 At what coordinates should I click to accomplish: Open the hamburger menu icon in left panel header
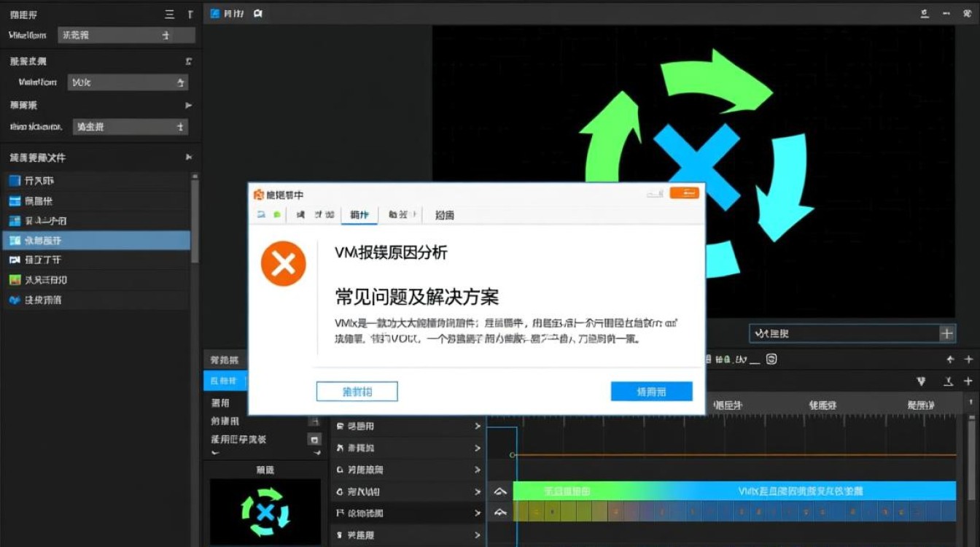170,15
